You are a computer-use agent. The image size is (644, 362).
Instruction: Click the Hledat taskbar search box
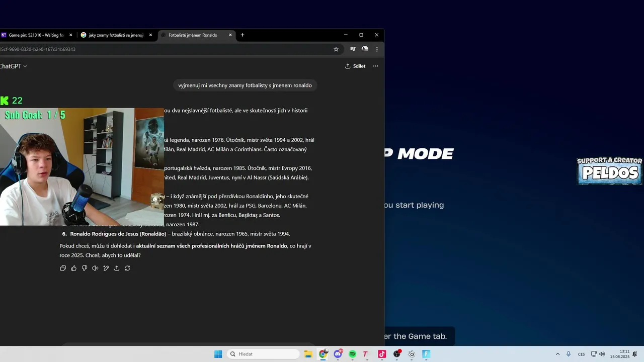(263, 354)
